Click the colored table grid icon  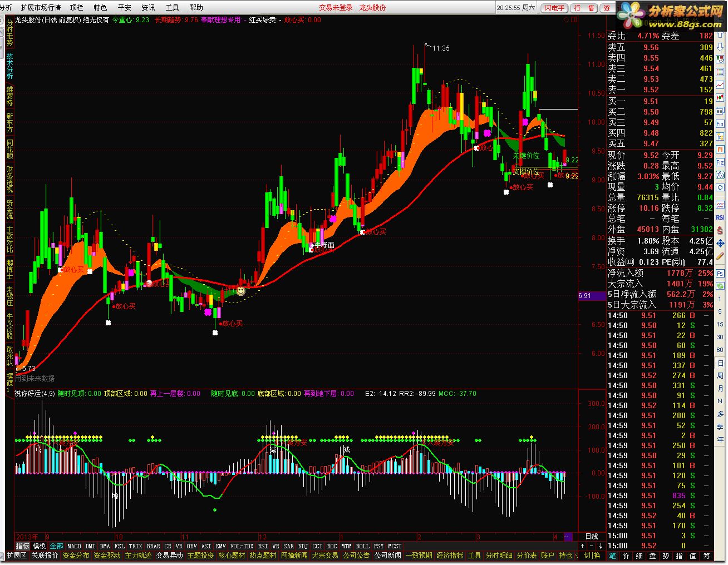tap(720, 72)
